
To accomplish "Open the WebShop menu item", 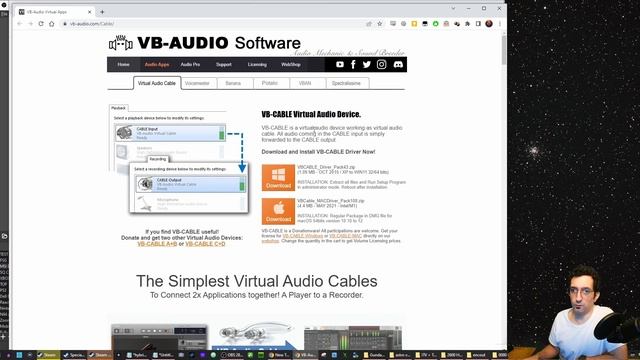I will click(x=291, y=64).
